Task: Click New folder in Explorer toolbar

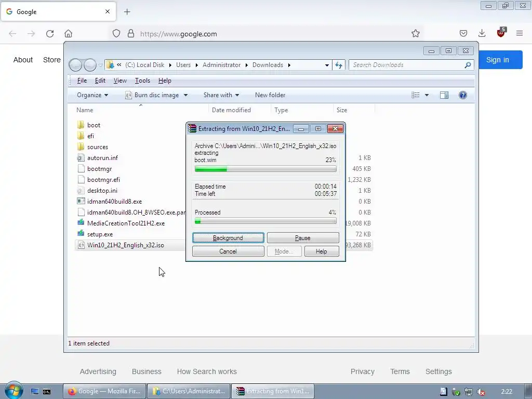Action: 270,95
